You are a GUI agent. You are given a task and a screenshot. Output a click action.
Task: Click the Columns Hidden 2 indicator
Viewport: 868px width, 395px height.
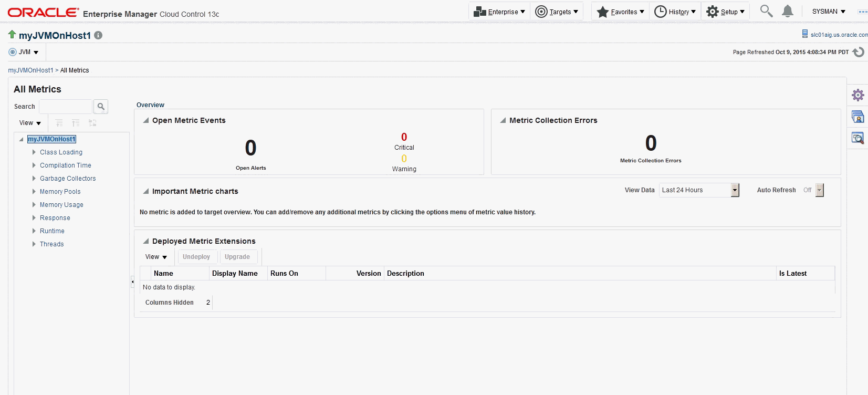click(x=177, y=303)
